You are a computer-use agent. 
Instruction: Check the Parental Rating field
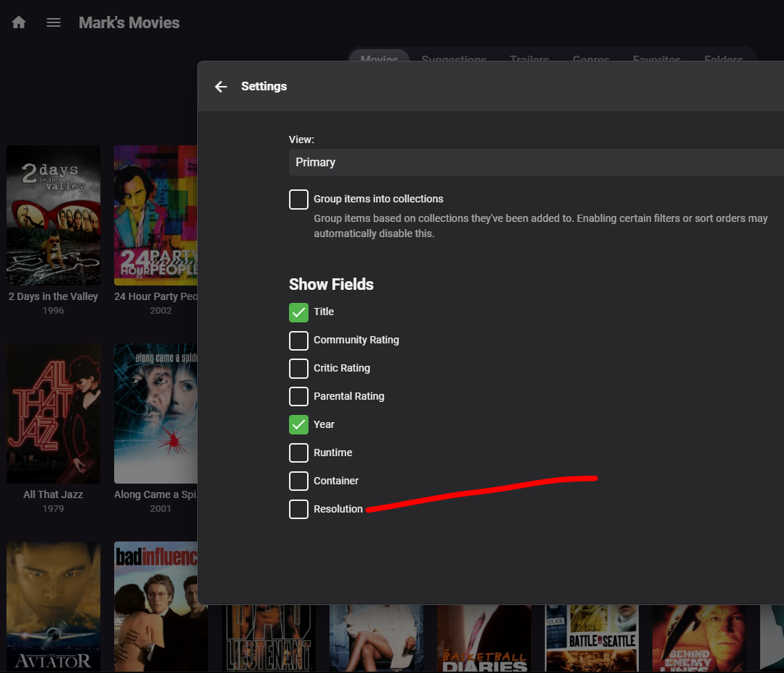point(298,397)
